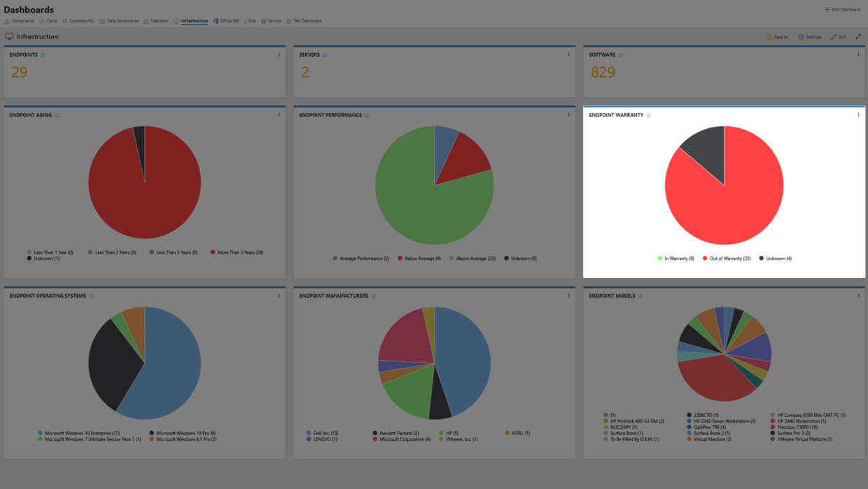The image size is (868, 489).
Task: Show info for the Servers card
Action: [325, 55]
